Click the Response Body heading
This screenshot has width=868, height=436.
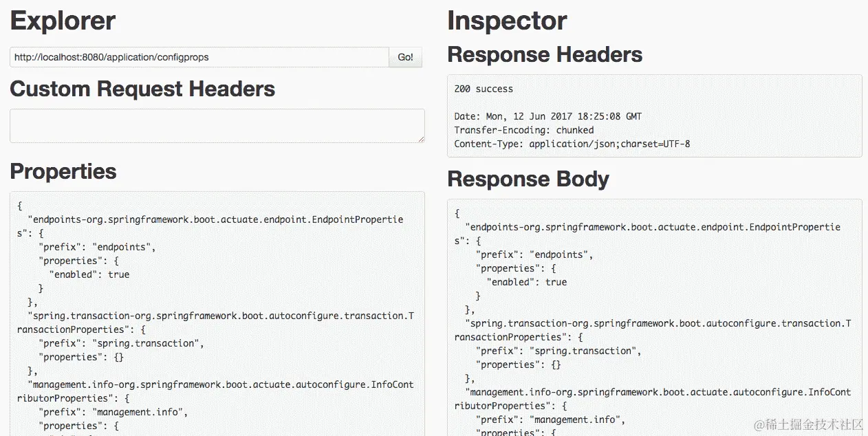[x=528, y=179]
